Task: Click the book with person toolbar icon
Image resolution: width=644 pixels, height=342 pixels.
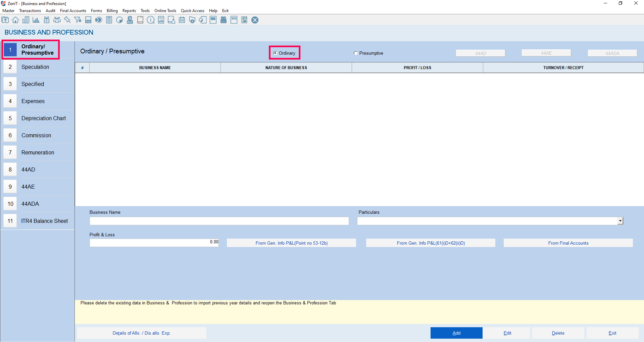Action: [171, 20]
